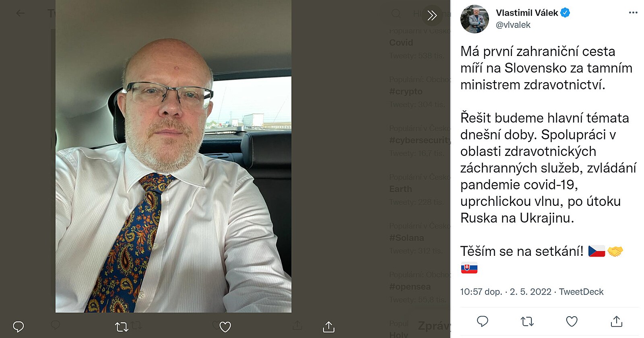Viewport: 644px width, 338px height.
Task: Reply using the photo overlay comment icon
Action: (x=19, y=327)
